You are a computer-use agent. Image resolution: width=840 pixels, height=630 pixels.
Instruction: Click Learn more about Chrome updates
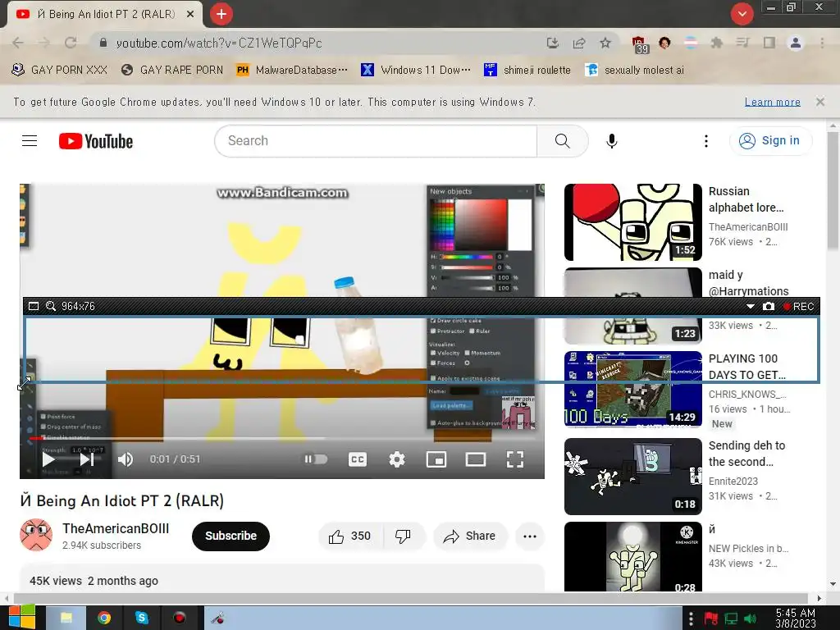point(772,102)
